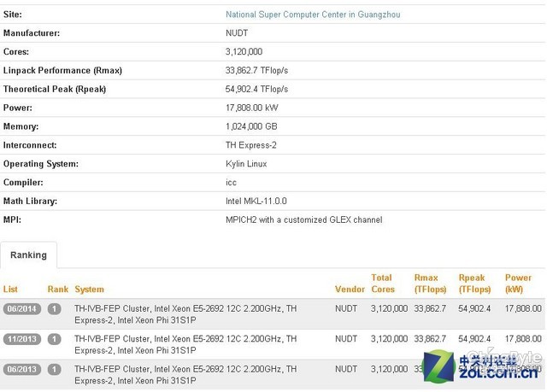
Task: Click the 1,024,000 GB memory value
Action: coord(251,126)
